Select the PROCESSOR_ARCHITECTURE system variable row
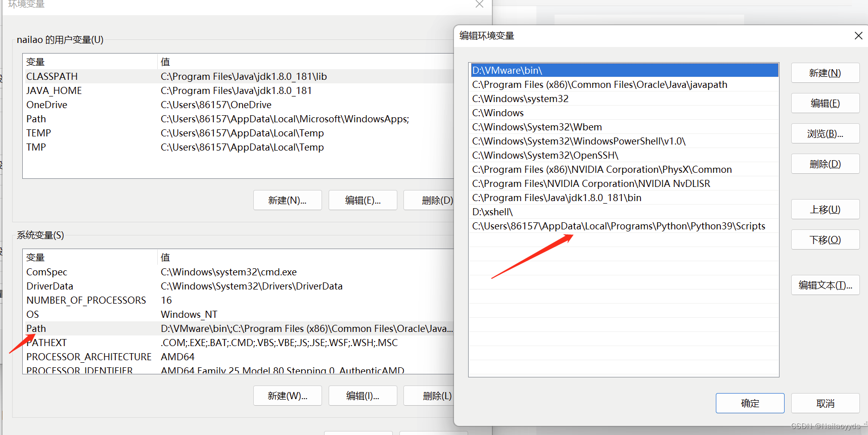The width and height of the screenshot is (868, 435). pos(239,357)
